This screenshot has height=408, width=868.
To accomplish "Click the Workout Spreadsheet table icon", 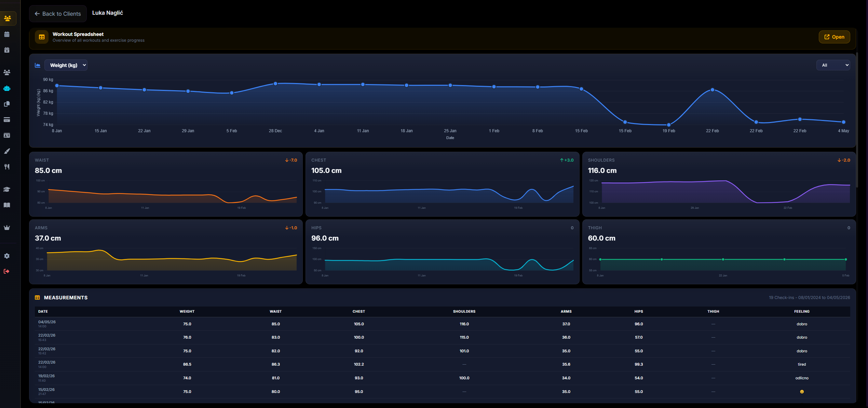I will [42, 37].
